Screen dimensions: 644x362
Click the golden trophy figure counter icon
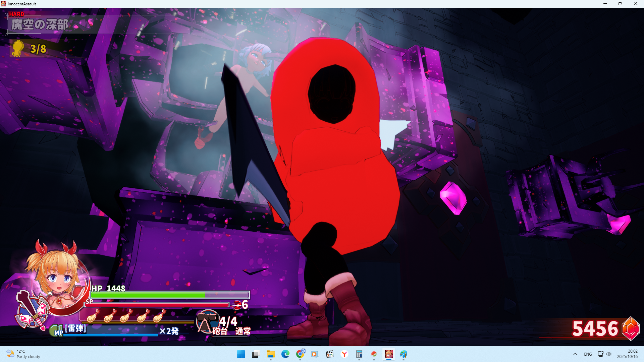pos(18,49)
